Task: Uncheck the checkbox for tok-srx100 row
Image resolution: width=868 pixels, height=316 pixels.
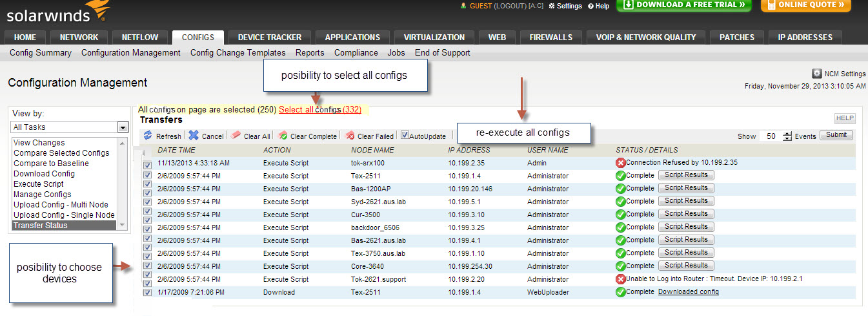Action: pos(147,166)
